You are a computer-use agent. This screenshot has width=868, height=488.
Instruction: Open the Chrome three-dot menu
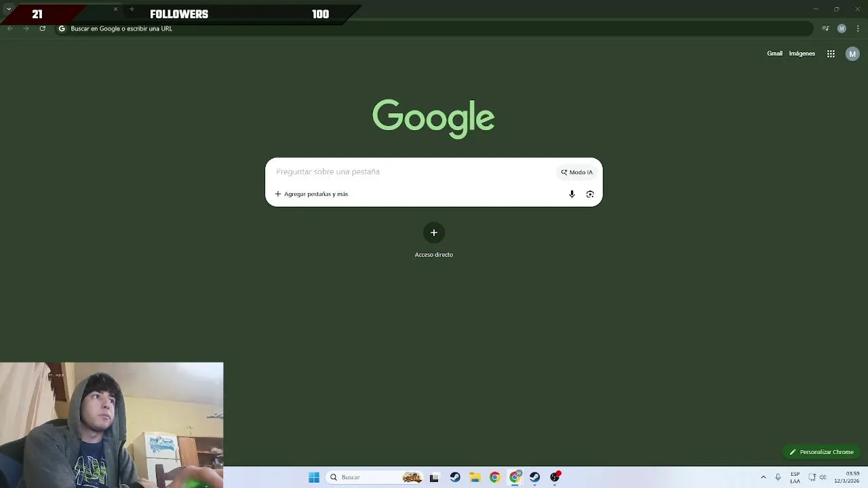point(858,28)
